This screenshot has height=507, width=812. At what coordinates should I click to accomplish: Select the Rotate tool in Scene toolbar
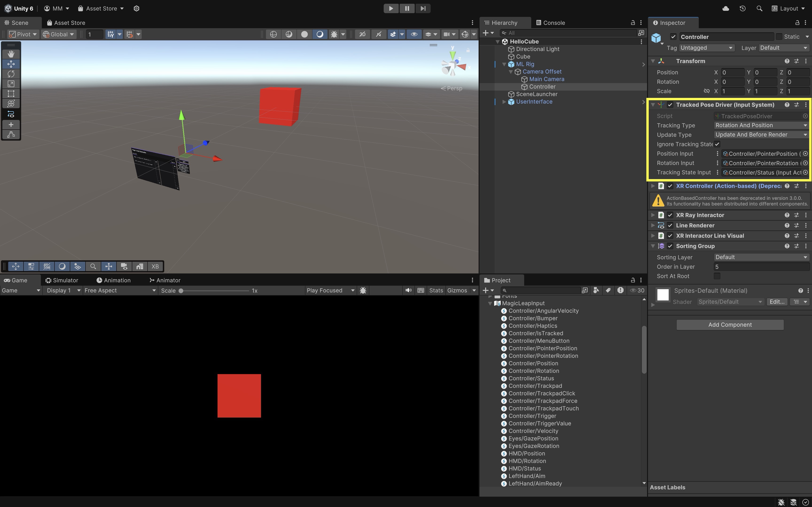(x=11, y=74)
